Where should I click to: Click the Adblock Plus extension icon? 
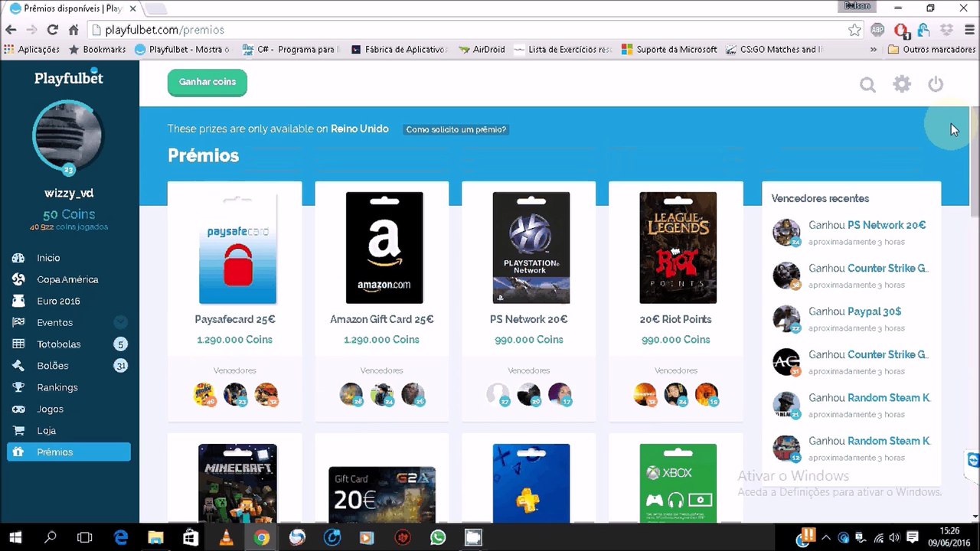pos(878,30)
